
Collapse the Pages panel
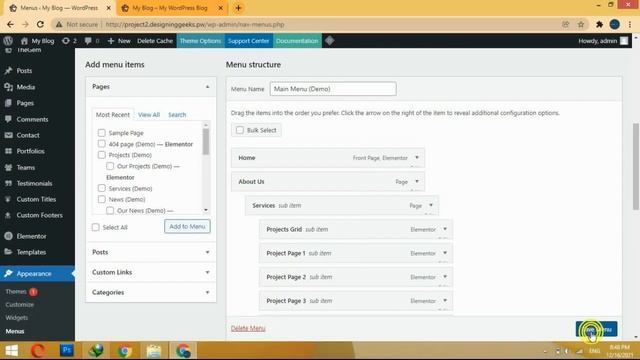point(207,87)
